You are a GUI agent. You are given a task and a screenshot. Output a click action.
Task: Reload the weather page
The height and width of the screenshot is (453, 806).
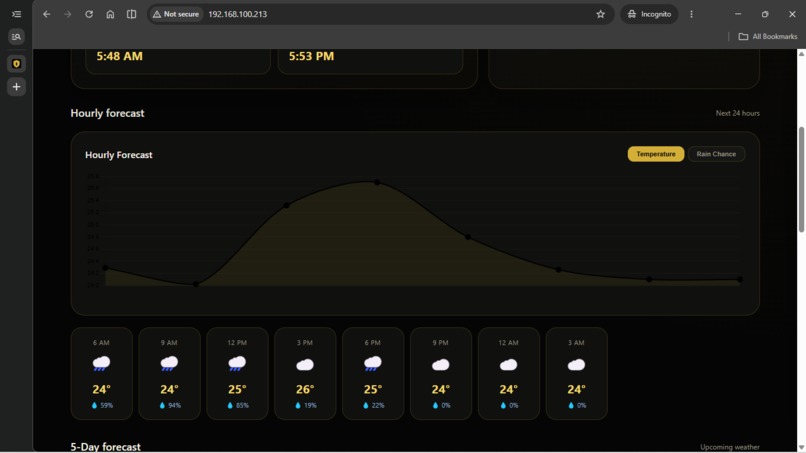click(x=89, y=14)
